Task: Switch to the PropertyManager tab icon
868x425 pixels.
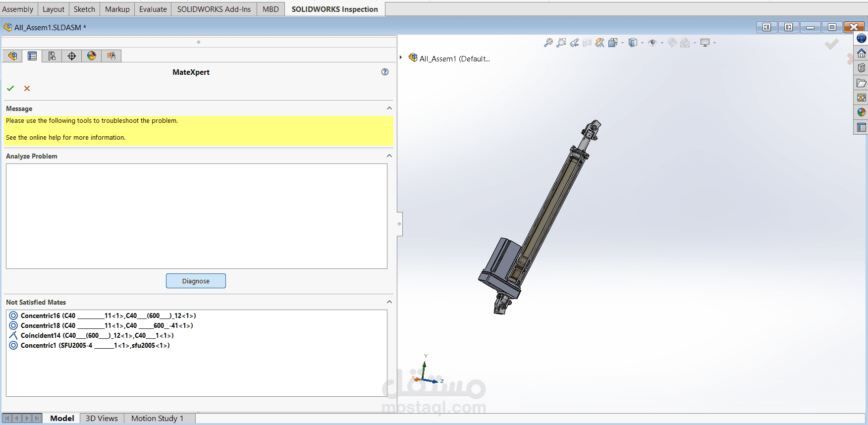Action: 32,56
